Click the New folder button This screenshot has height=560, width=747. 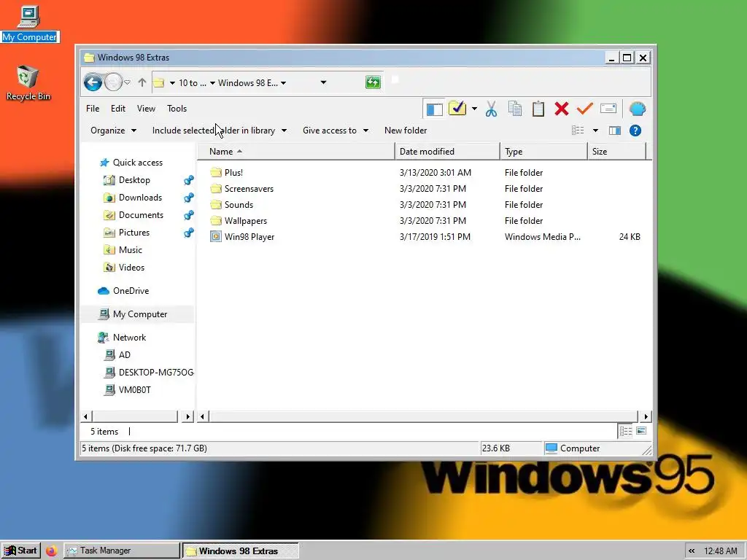click(406, 131)
